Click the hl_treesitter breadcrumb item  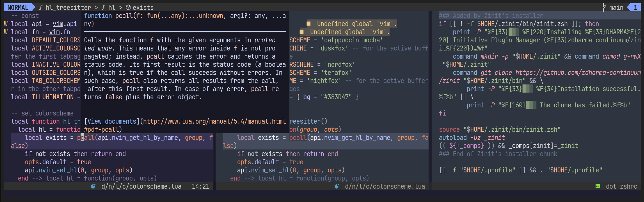(68, 8)
